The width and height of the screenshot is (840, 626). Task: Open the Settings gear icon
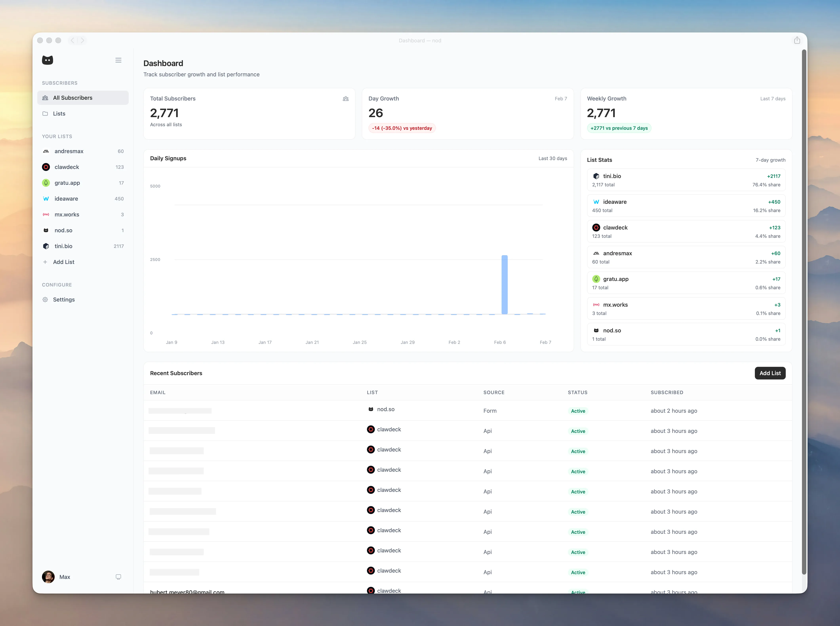click(45, 299)
